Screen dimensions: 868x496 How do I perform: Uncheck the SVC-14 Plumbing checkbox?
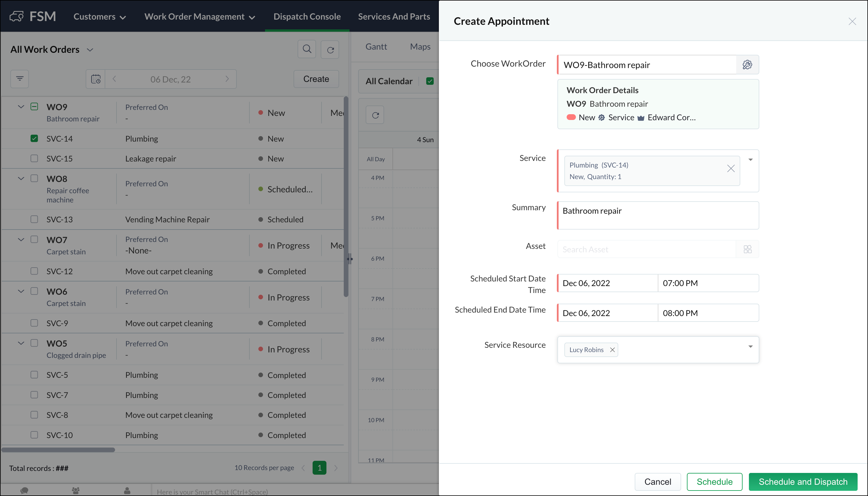pyautogui.click(x=34, y=139)
